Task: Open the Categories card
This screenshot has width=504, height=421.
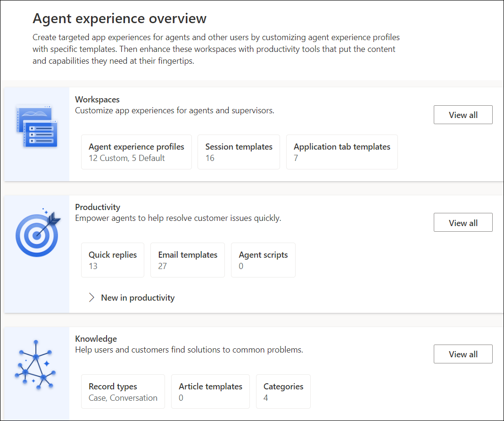Action: pos(283,391)
